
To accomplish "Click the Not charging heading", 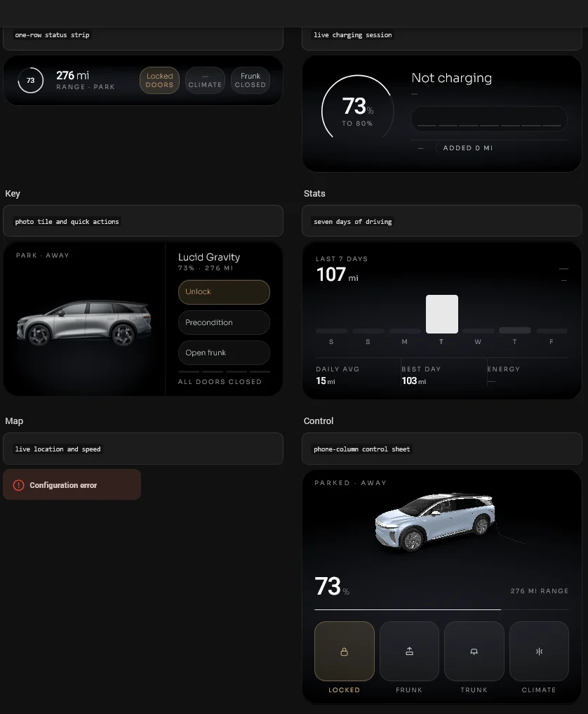I will pos(451,78).
